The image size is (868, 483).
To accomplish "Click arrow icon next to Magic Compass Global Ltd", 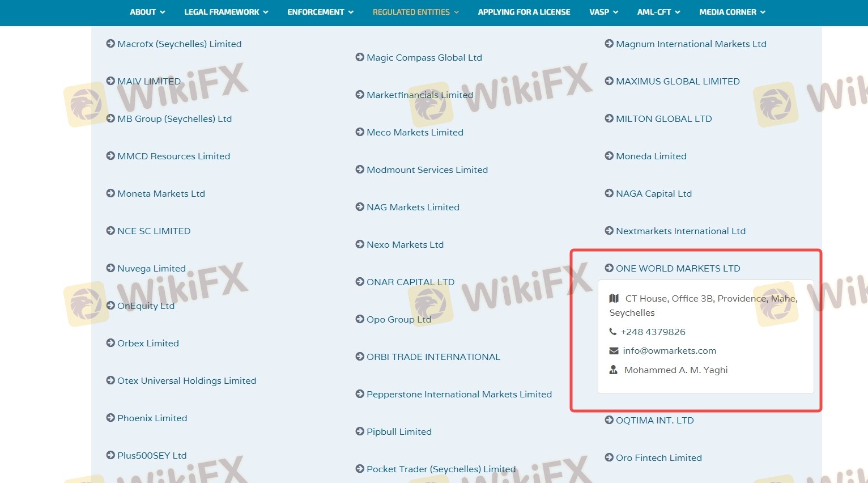I will click(360, 57).
